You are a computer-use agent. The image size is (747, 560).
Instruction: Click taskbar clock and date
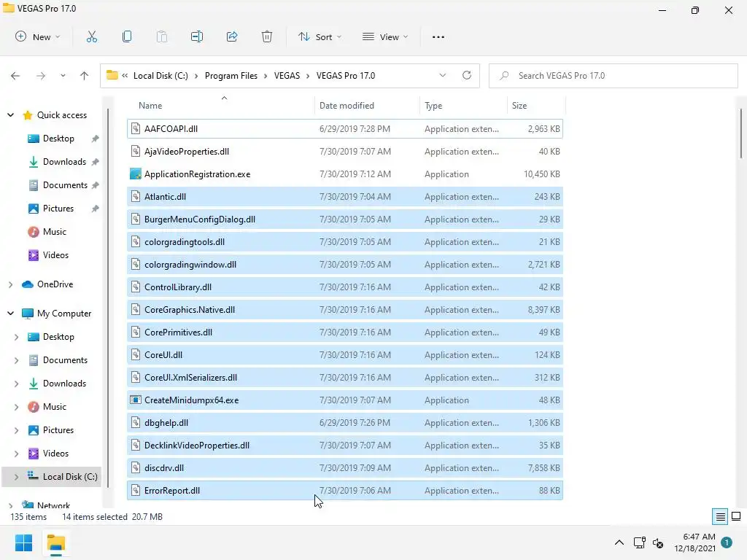tap(694, 542)
